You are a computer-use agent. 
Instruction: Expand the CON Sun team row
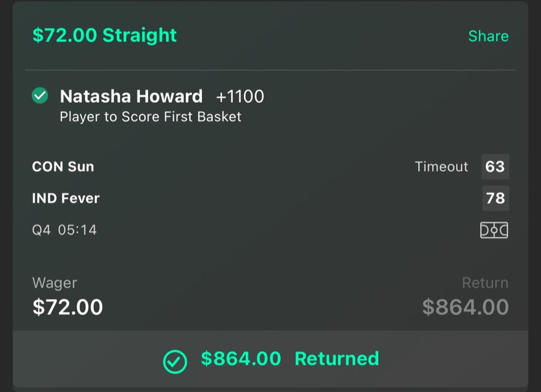pos(63,167)
